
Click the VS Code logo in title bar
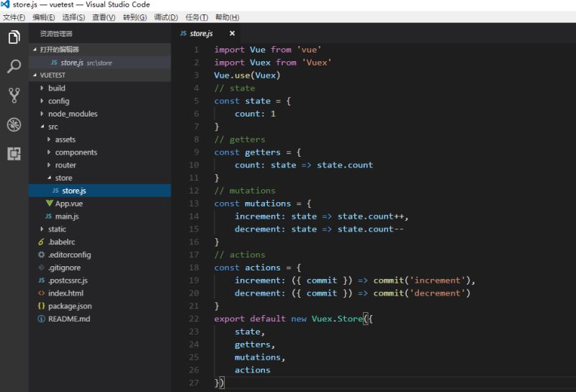[x=5, y=4]
